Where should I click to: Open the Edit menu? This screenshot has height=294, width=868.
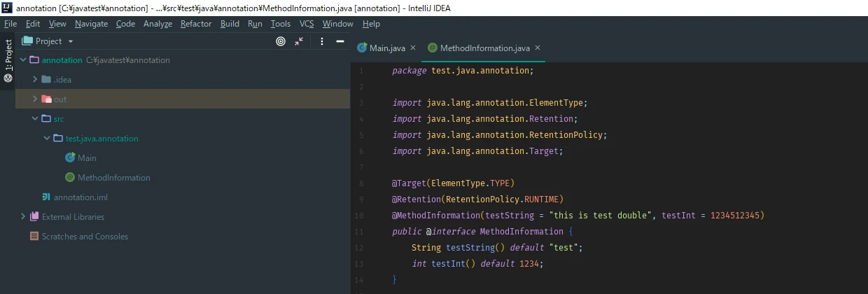coord(33,24)
